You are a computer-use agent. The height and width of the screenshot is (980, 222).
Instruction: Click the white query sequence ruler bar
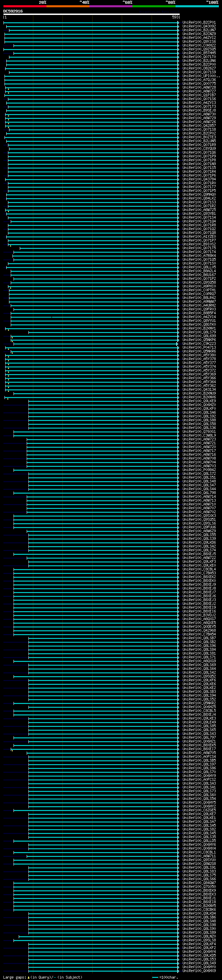pos(92,14)
